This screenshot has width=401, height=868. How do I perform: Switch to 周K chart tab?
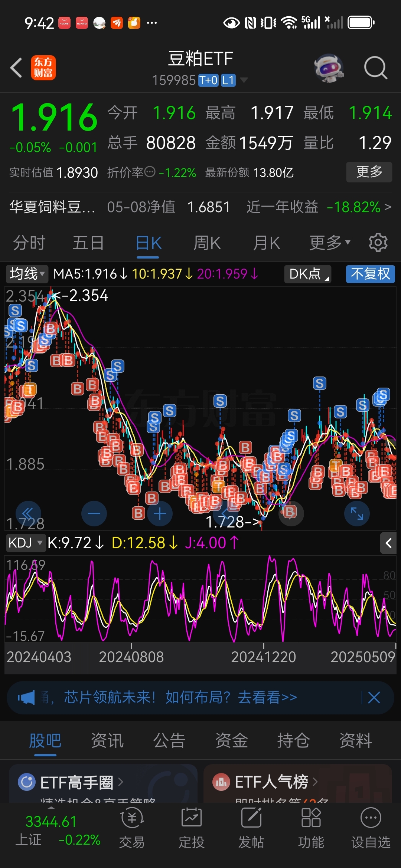[207, 243]
